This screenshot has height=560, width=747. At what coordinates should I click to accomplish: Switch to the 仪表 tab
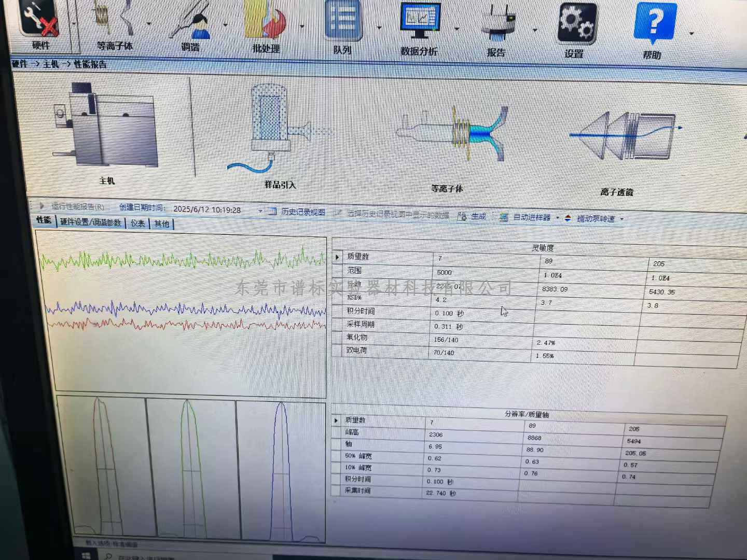coord(137,223)
